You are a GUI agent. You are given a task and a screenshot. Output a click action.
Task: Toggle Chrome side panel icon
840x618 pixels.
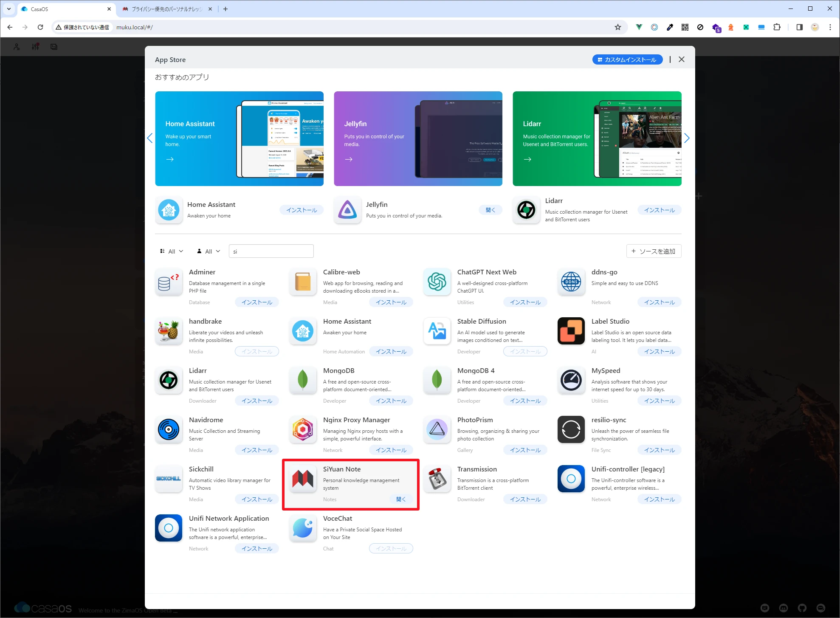[799, 27]
